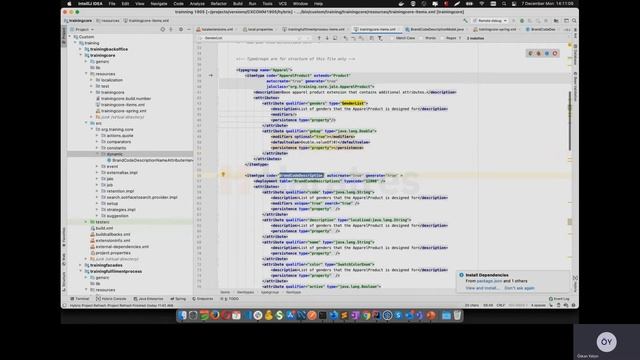Click the editor vertical scrollbar thumb
This screenshot has height=360, width=640.
pos(569,121)
